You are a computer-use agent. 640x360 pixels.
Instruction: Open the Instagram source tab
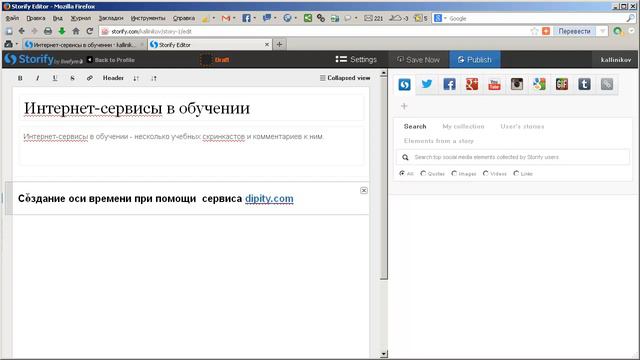tap(517, 84)
